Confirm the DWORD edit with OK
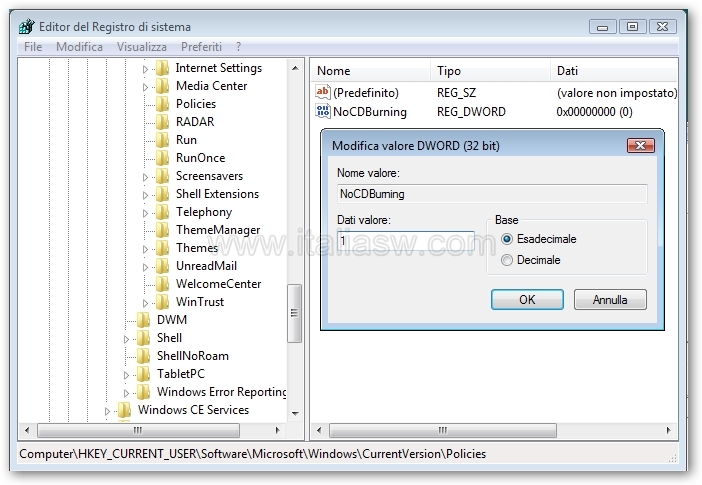The height and width of the screenshot is (485, 702). (x=527, y=300)
